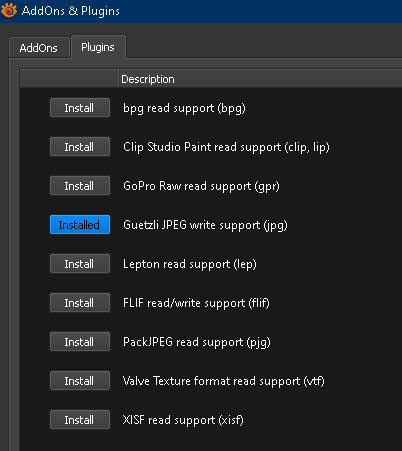This screenshot has width=402, height=451.
Task: Install FLIF read/write support plugin
Action: coord(80,303)
